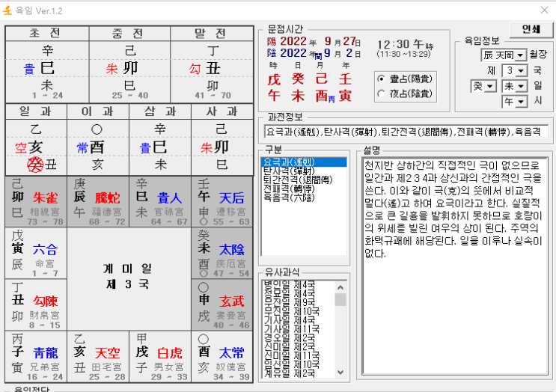Click the 이과 column header
Viewport: 556px width, 392px height.
tap(98, 112)
